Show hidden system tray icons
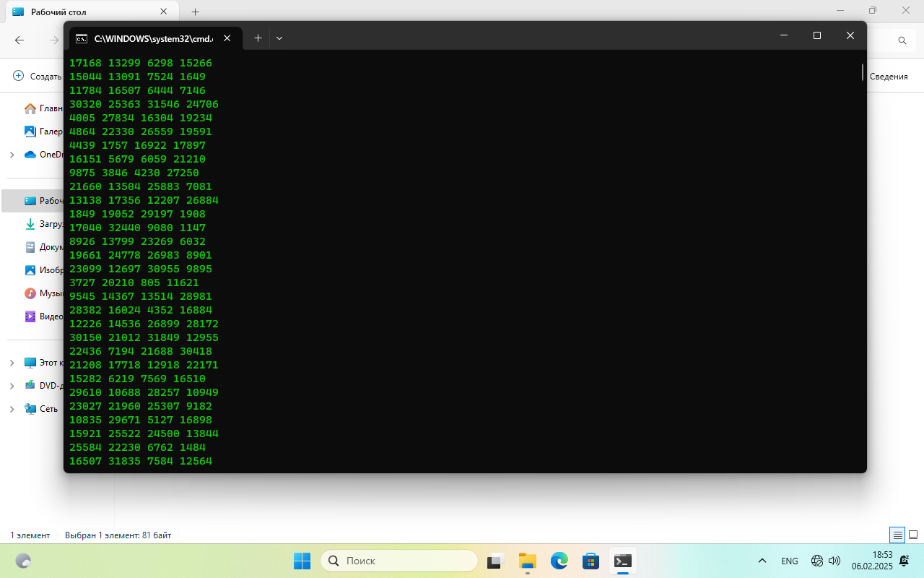924x578 pixels. pyautogui.click(x=762, y=561)
